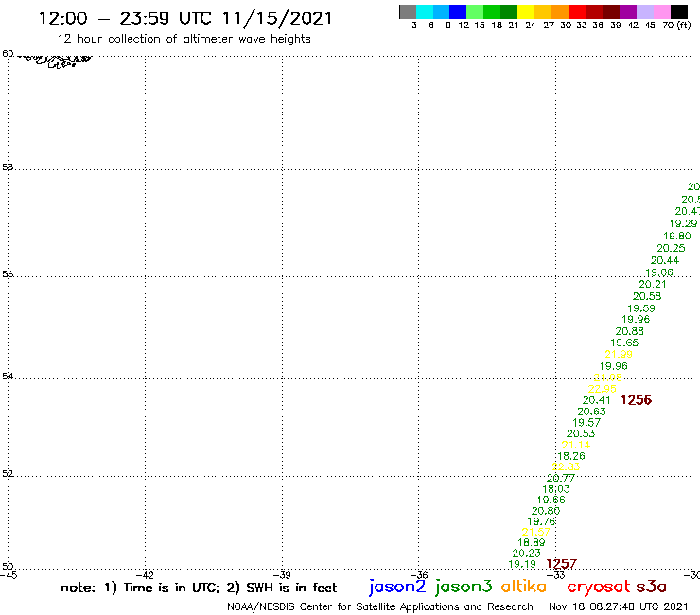Click the wave height value 20.21
The image size is (700, 615).
point(653,284)
